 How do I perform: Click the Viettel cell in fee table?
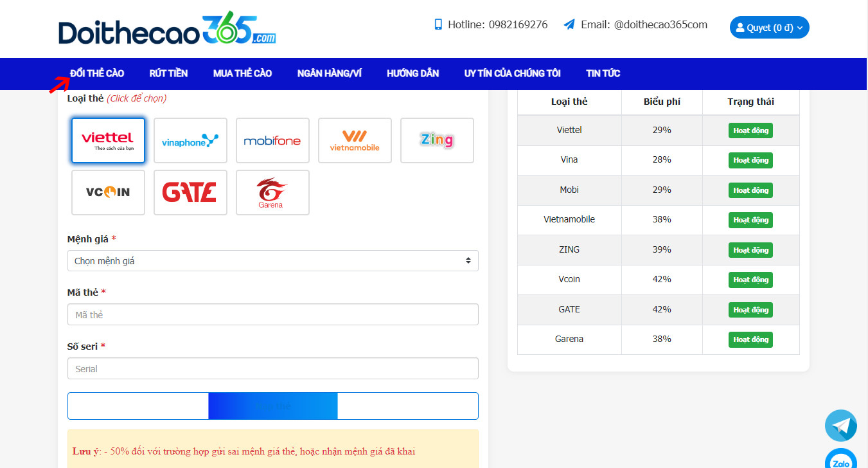[x=569, y=130]
